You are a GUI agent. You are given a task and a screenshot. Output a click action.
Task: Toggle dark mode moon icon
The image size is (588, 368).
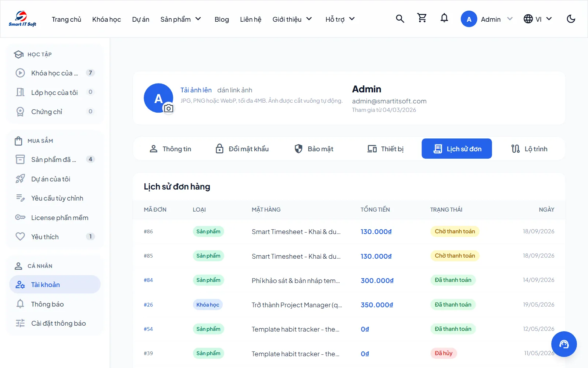(571, 19)
